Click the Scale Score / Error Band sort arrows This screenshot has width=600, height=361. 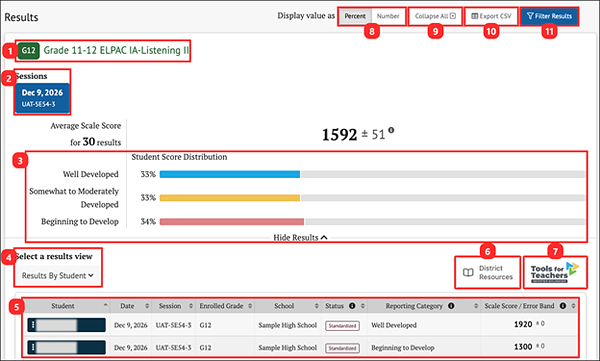(573, 306)
